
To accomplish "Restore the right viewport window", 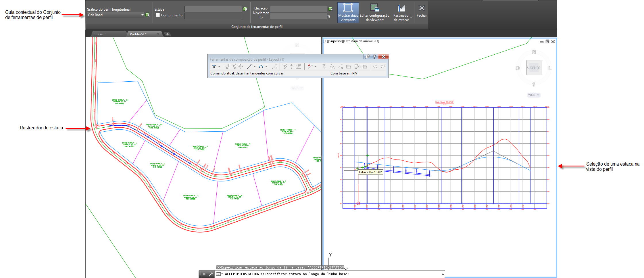I will pos(547,42).
